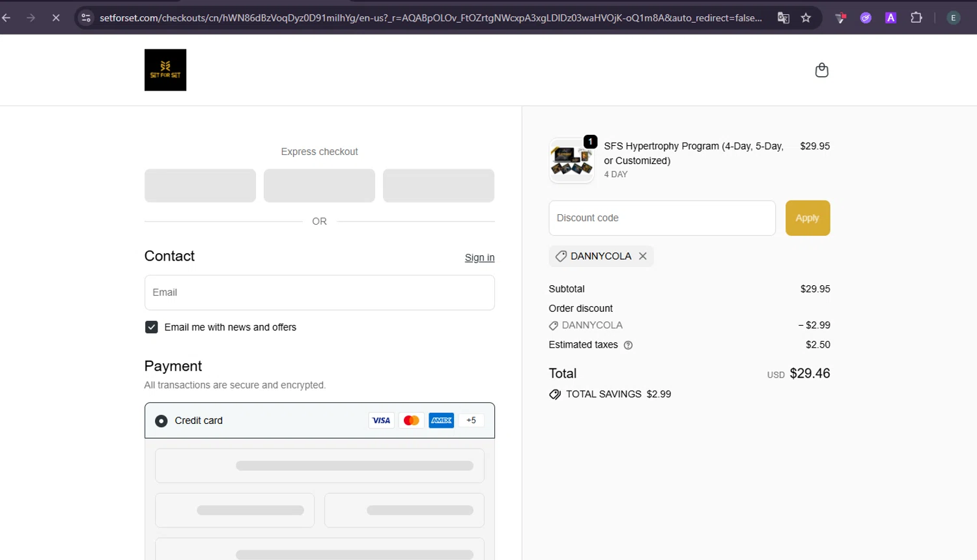Screen dimensions: 977x560
Task: Click the Express checkout label
Action: tap(319, 152)
